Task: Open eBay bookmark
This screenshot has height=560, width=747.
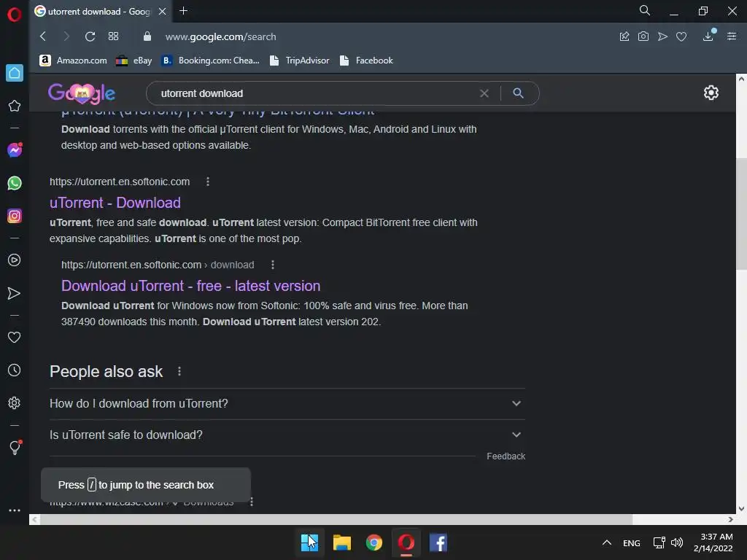Action: [134, 61]
